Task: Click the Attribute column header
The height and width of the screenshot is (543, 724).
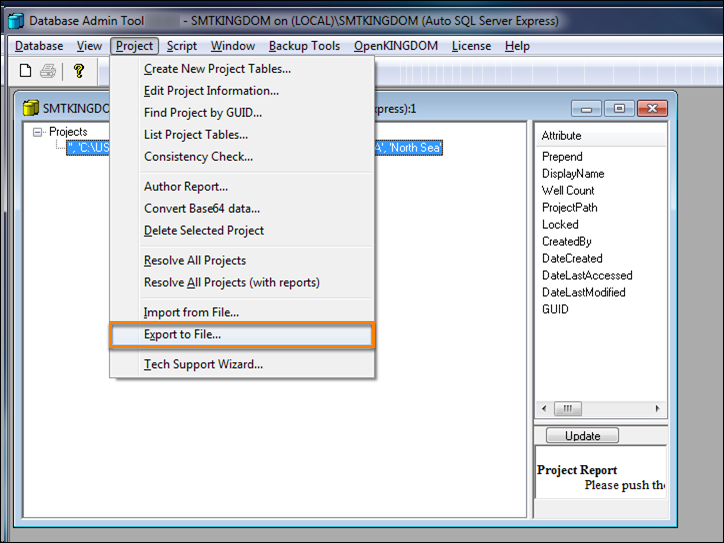Action: (601, 136)
